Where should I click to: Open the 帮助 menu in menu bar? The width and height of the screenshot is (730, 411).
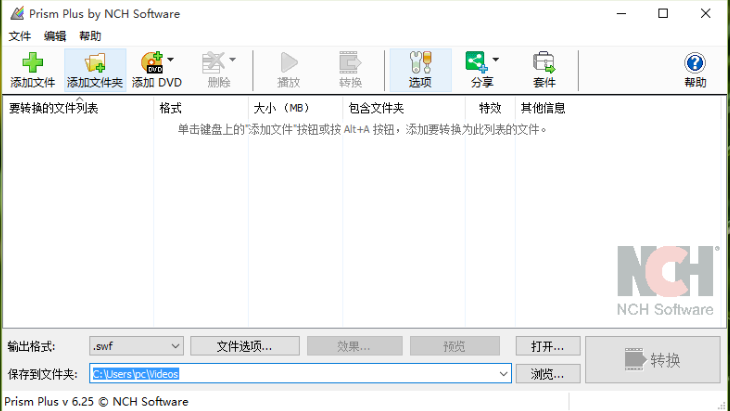click(90, 36)
